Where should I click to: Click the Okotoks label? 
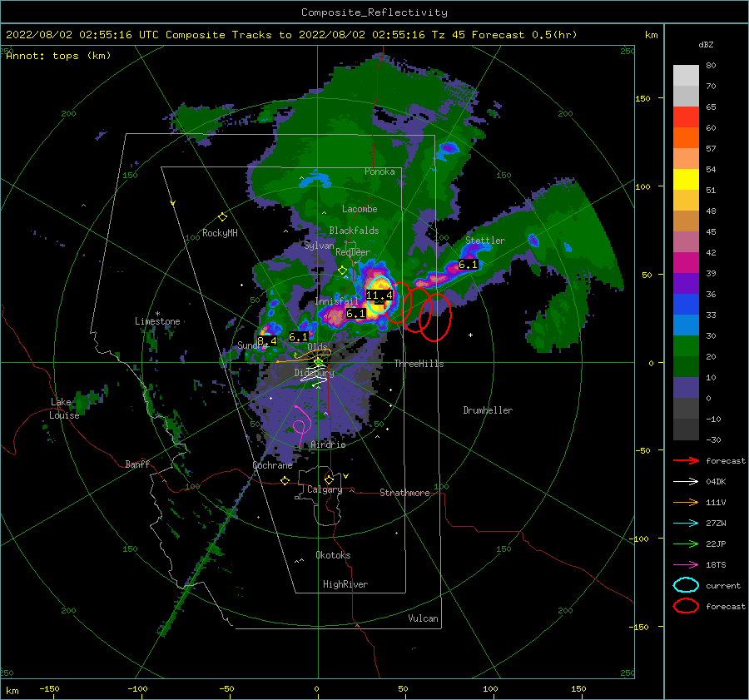[333, 555]
